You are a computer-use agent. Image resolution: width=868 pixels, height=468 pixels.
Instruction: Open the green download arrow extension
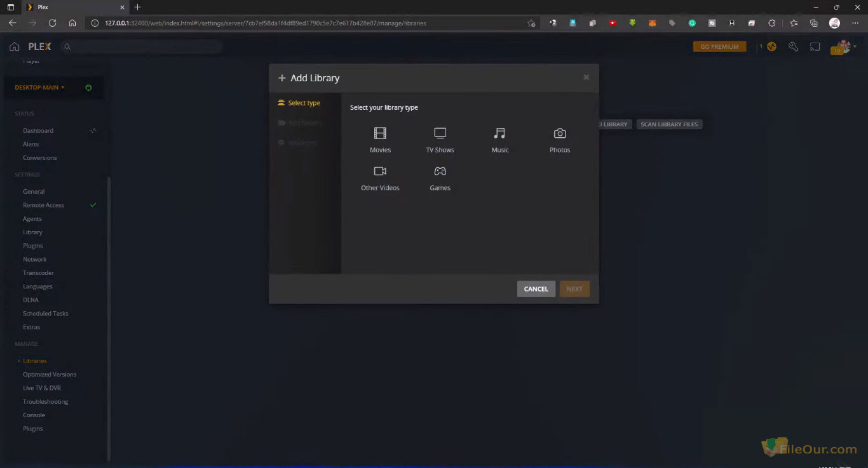pyautogui.click(x=632, y=23)
